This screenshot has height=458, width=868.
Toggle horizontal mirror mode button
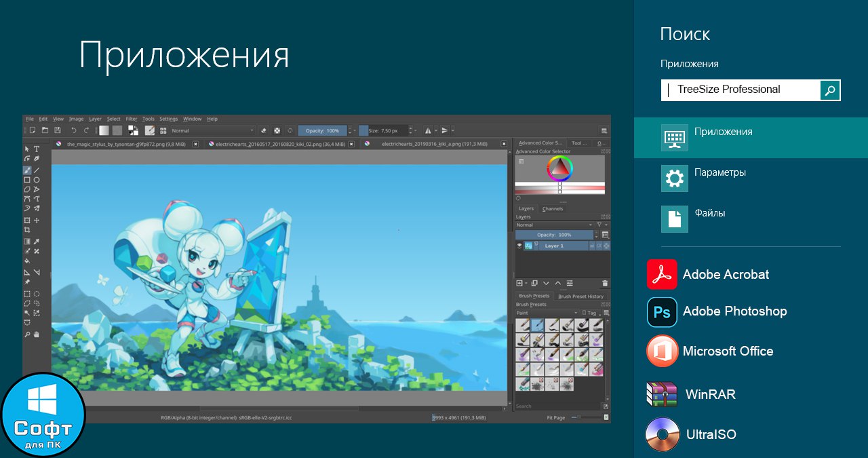428,130
